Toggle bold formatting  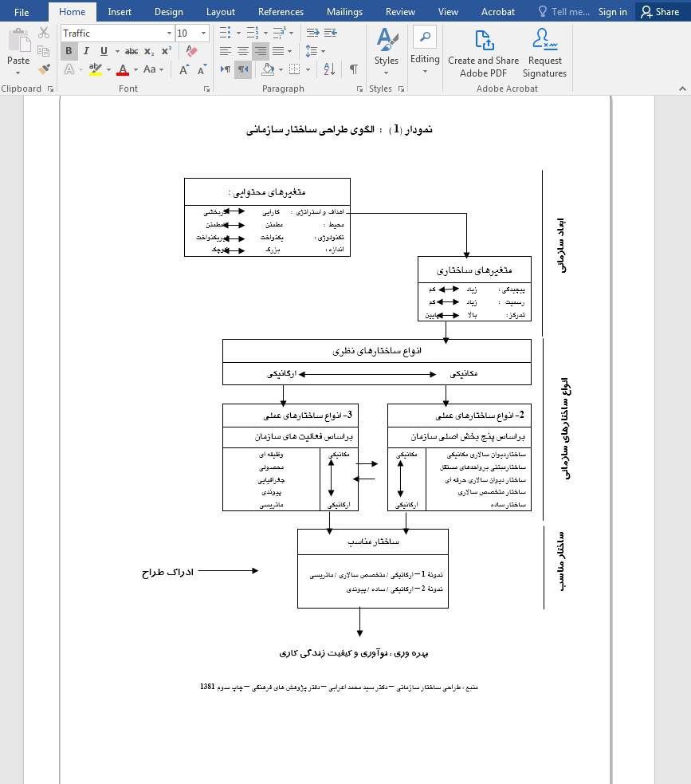[x=69, y=51]
